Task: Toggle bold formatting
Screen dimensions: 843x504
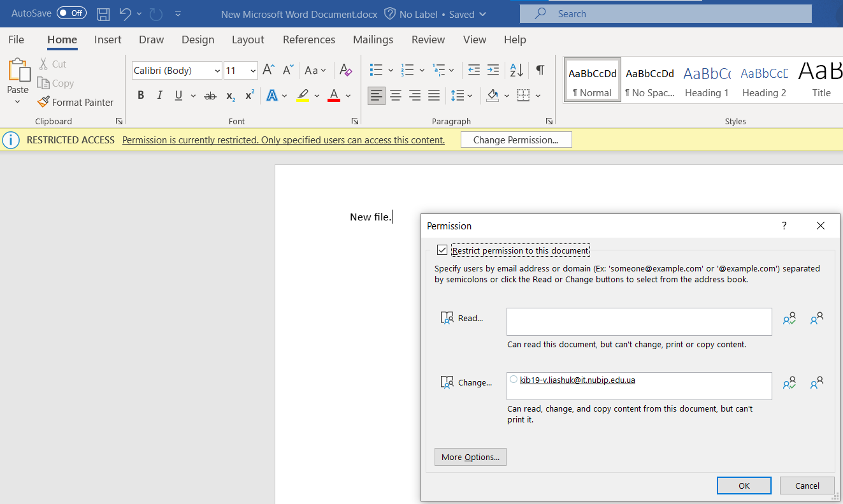Action: coord(141,95)
